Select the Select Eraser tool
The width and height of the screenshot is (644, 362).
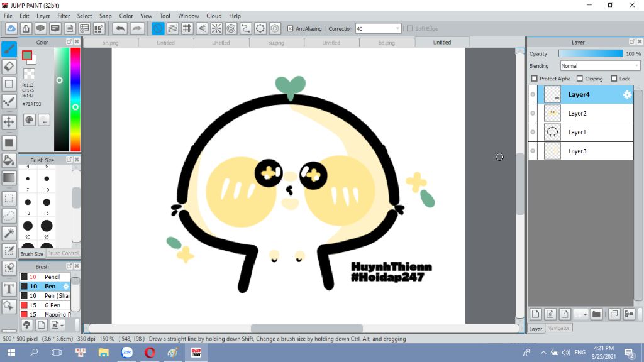(9, 268)
